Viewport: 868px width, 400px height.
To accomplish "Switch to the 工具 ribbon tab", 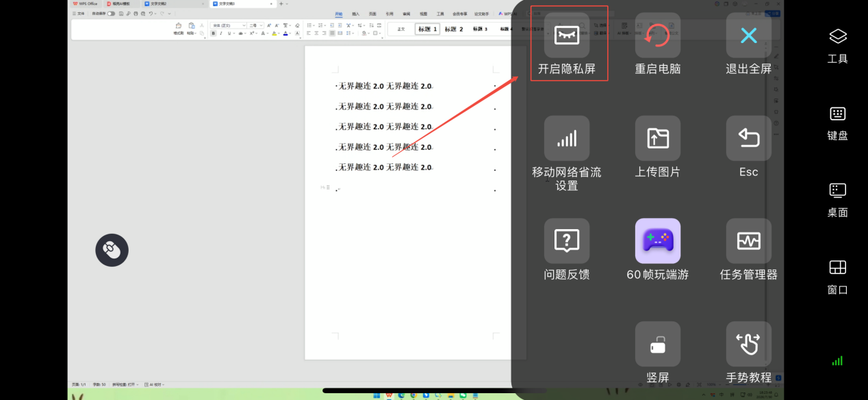I will coord(440,14).
